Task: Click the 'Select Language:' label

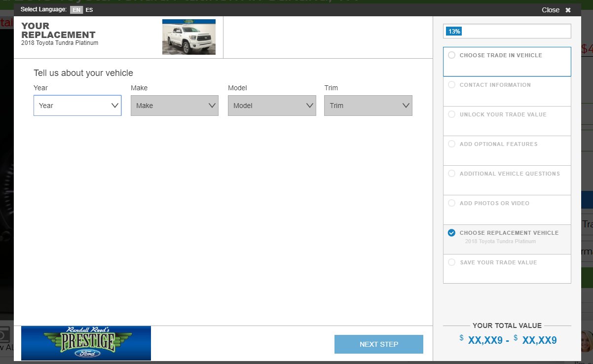Action: (43, 10)
